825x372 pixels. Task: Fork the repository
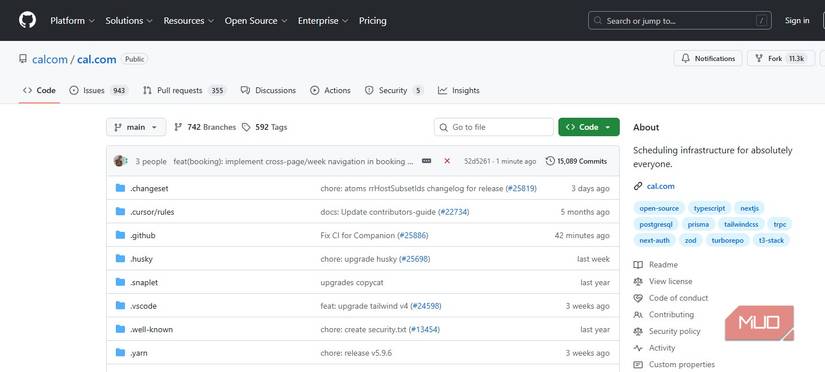[781, 58]
